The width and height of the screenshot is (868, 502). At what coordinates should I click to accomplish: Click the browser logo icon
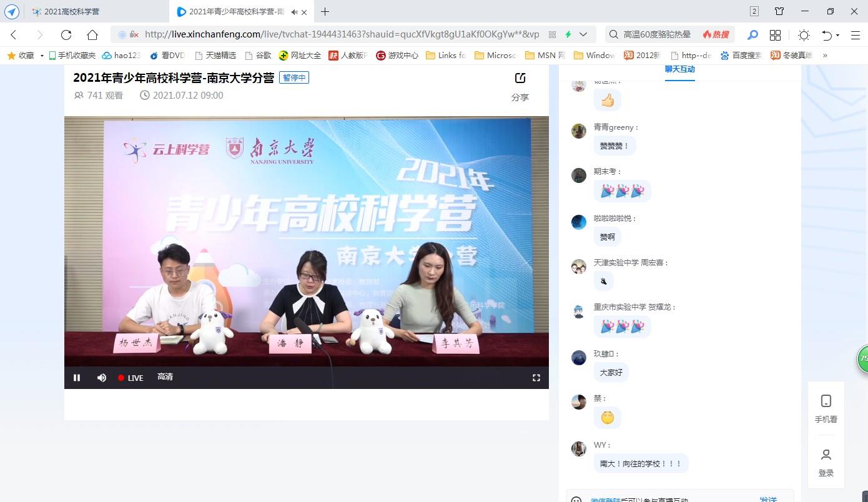click(12, 12)
